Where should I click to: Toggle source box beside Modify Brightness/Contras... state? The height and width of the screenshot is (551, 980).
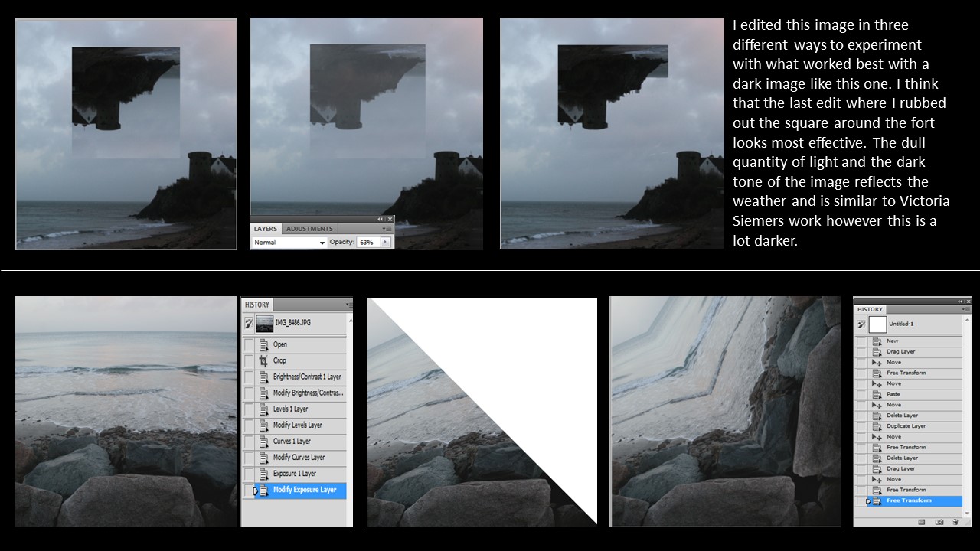click(249, 393)
